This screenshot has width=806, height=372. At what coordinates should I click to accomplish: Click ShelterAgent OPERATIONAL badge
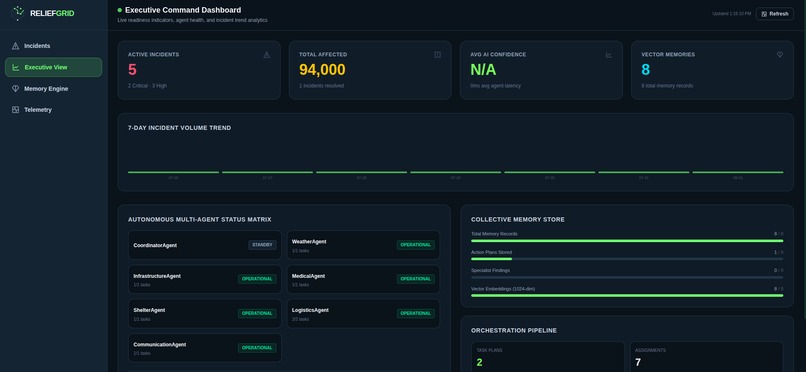tap(257, 313)
